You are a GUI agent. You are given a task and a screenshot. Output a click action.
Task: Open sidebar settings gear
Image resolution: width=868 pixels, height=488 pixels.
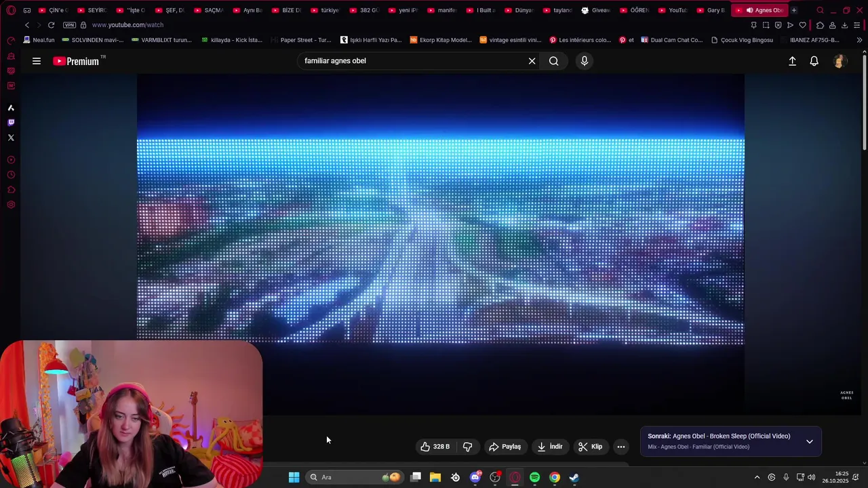tap(11, 205)
